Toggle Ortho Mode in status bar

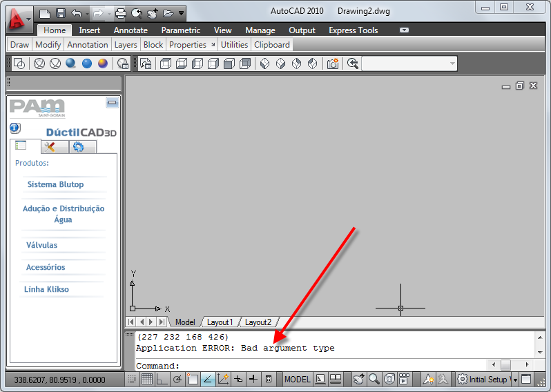pyautogui.click(x=162, y=379)
